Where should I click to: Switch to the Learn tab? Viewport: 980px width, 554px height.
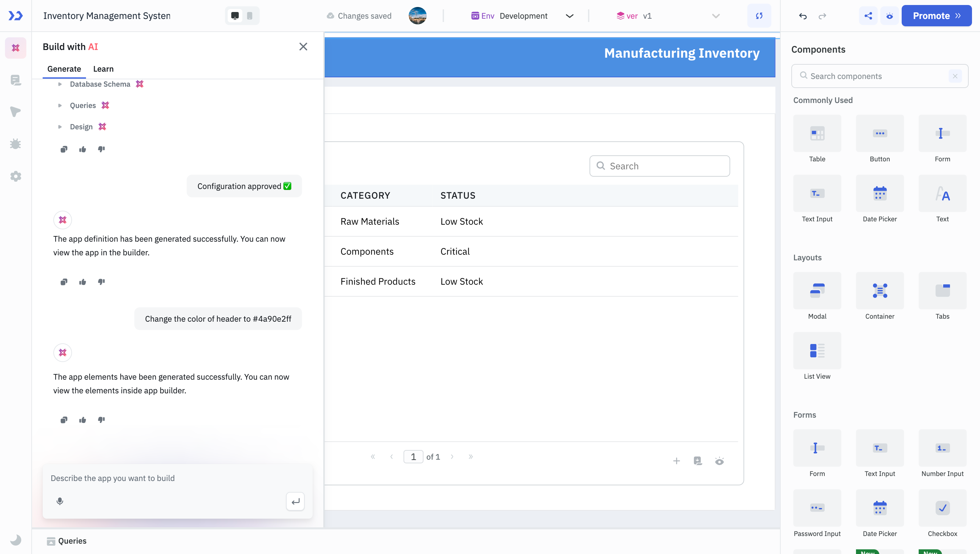click(103, 69)
